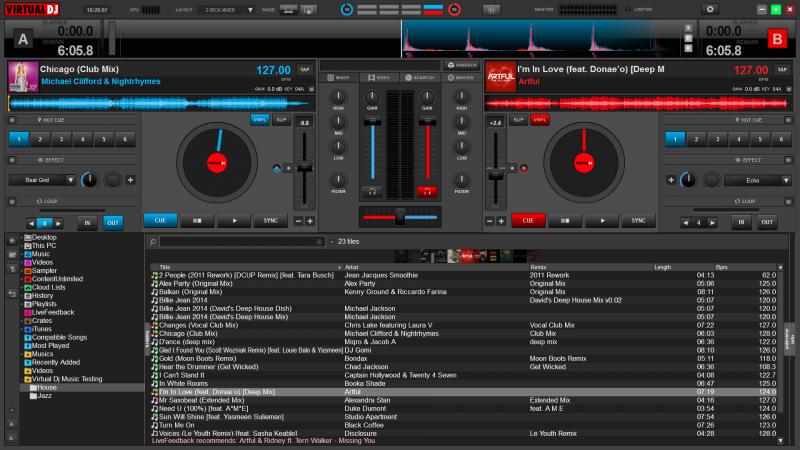Play deck A with the play button
The width and height of the screenshot is (800, 450).
click(234, 221)
